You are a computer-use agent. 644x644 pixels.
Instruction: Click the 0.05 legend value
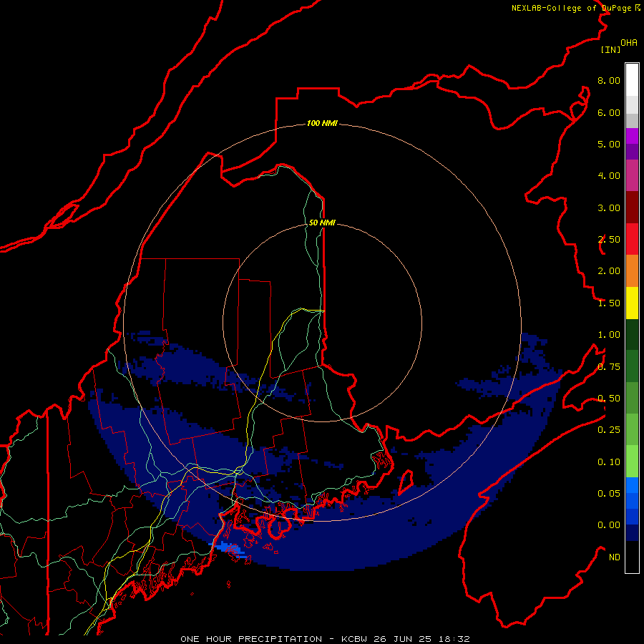click(x=609, y=493)
